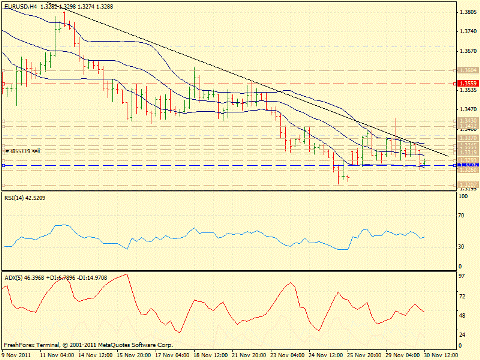Click the 1.3670 price axis label
Viewport: 480px width, 360px height.
click(468, 51)
